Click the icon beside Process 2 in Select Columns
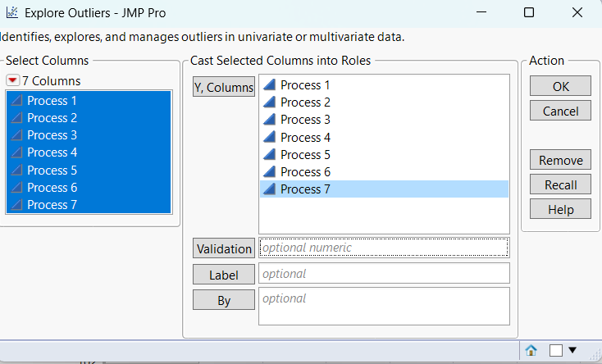602x364 pixels. pyautogui.click(x=16, y=118)
